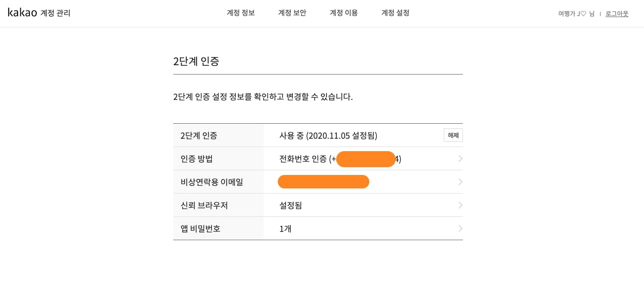Viewport: 644px width, 293px height.
Task: Expand the 신뢰 브라우저 row chevron
Action: click(x=460, y=205)
